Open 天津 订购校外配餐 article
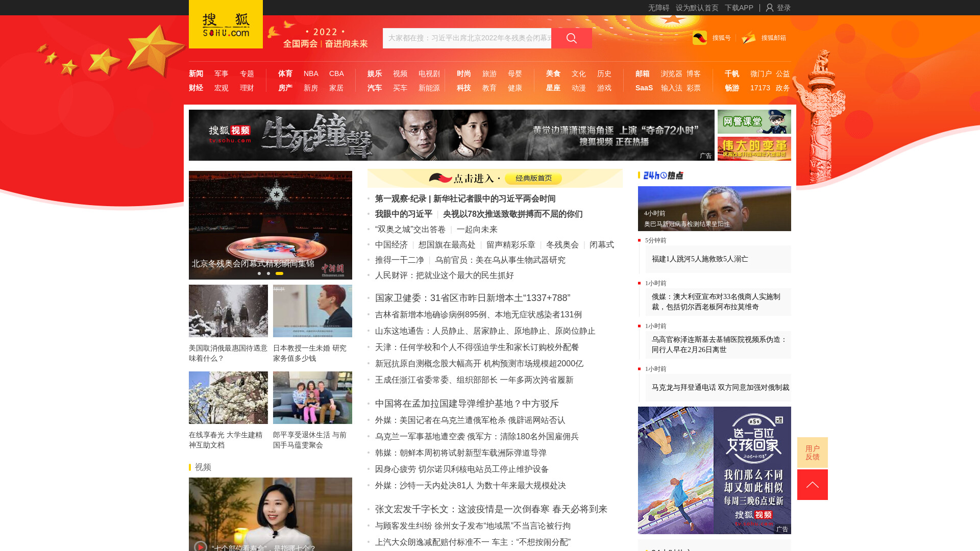Screen dimensions: 980x551 (x=477, y=347)
